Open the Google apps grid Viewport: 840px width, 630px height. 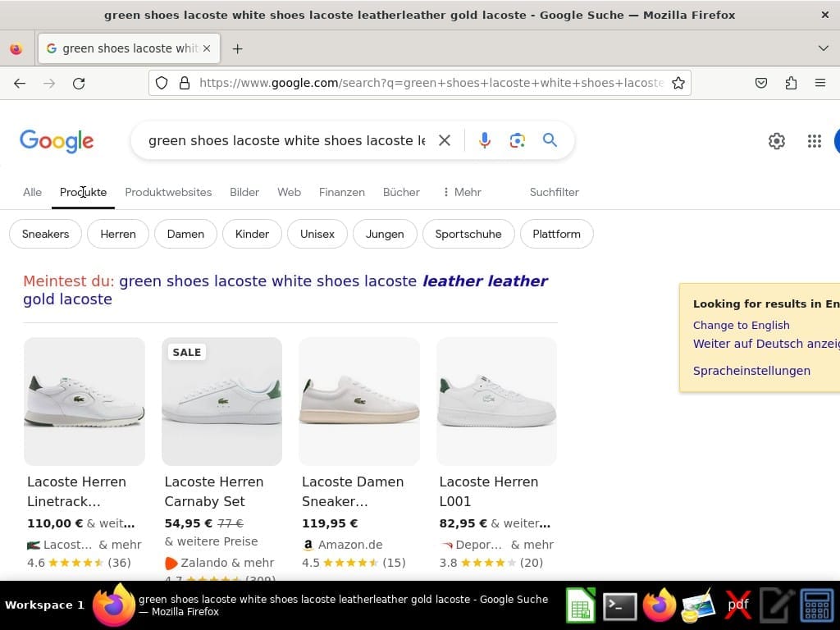tap(815, 141)
